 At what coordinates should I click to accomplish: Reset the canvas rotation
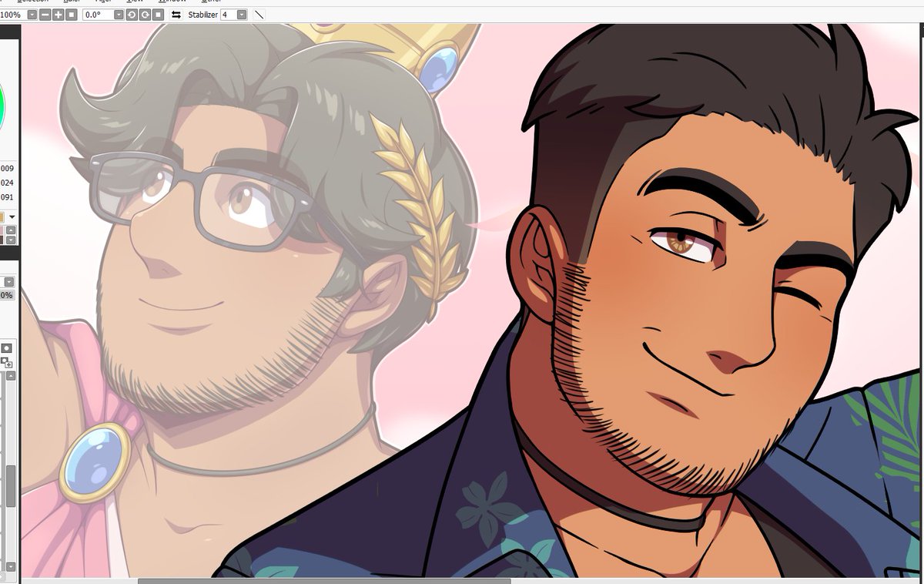click(x=158, y=15)
